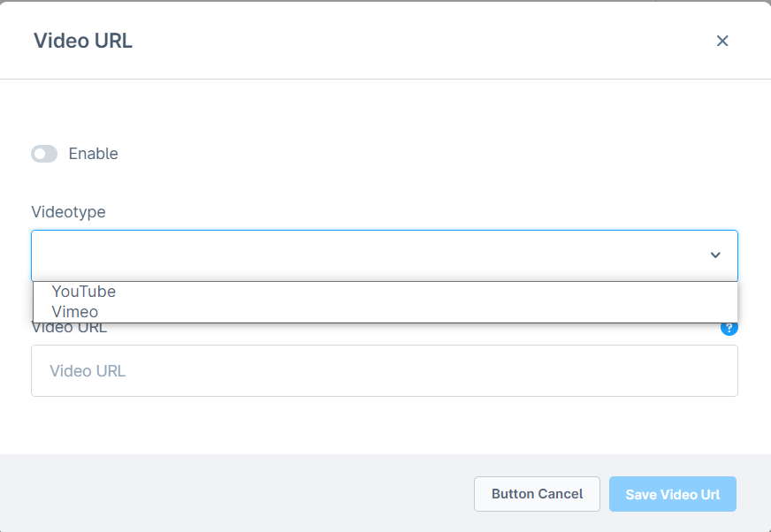Click the X icon to close the dialog
Screen dimensions: 771x532
click(x=722, y=41)
